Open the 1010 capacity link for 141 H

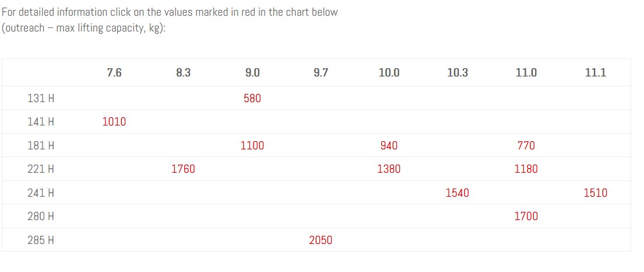pos(114,122)
